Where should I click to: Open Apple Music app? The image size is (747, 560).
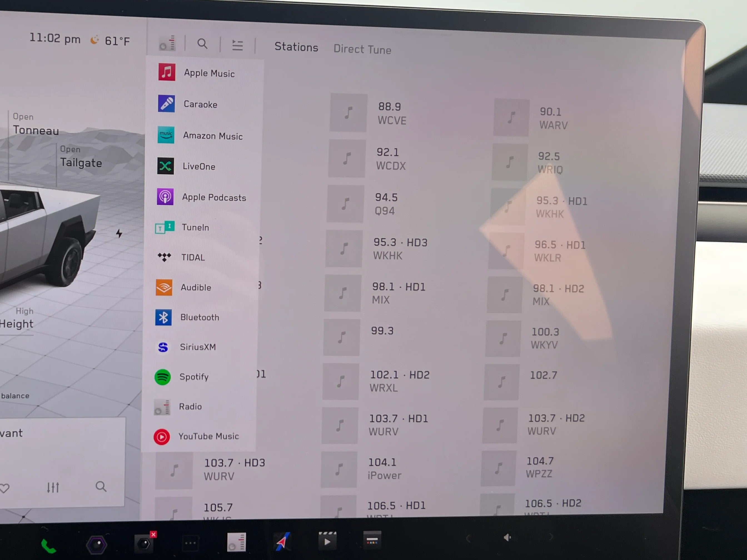click(208, 74)
